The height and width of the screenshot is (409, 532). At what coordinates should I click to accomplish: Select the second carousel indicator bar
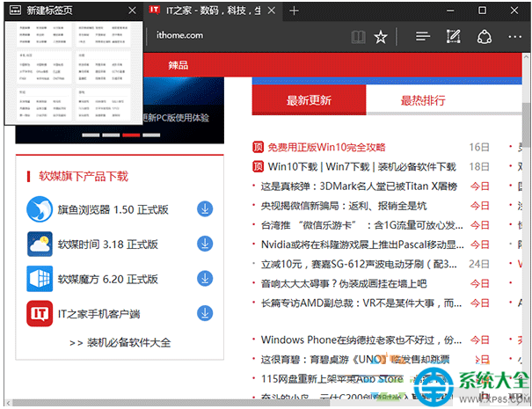click(x=111, y=135)
